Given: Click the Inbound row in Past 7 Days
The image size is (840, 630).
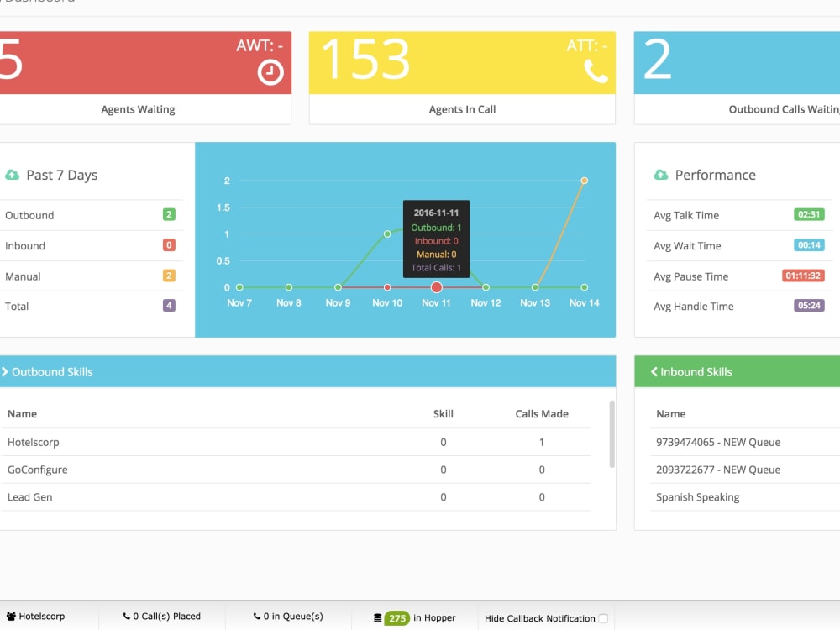Looking at the screenshot, I should tap(91, 245).
